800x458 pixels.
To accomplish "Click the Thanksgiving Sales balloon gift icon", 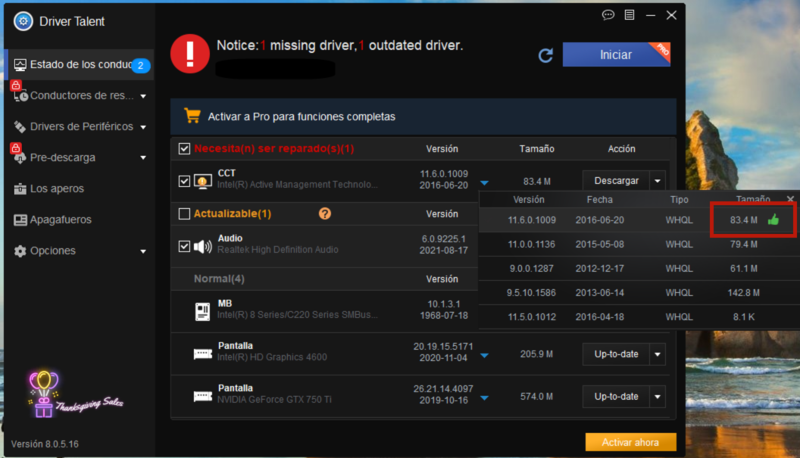I will [x=44, y=394].
